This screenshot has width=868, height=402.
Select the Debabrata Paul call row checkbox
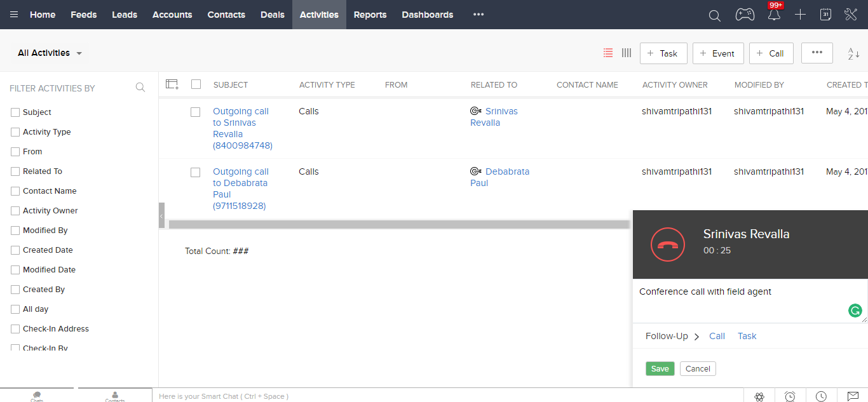point(196,172)
